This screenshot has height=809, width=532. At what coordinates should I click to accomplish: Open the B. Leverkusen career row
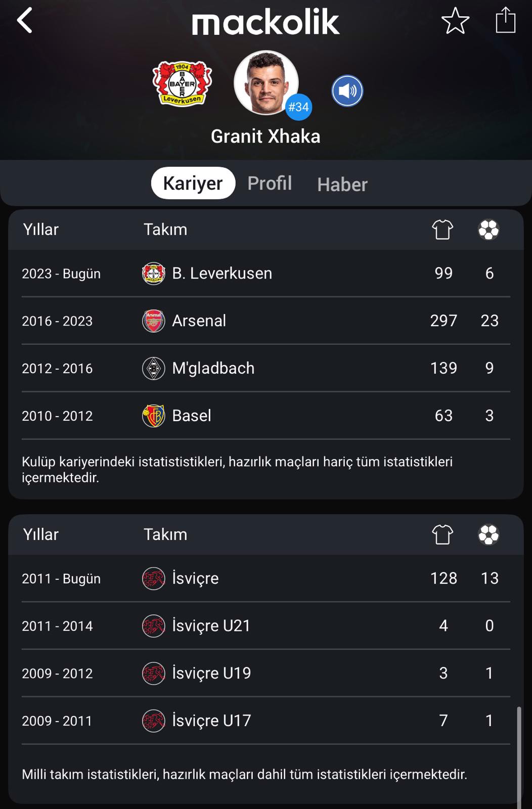tap(266, 274)
